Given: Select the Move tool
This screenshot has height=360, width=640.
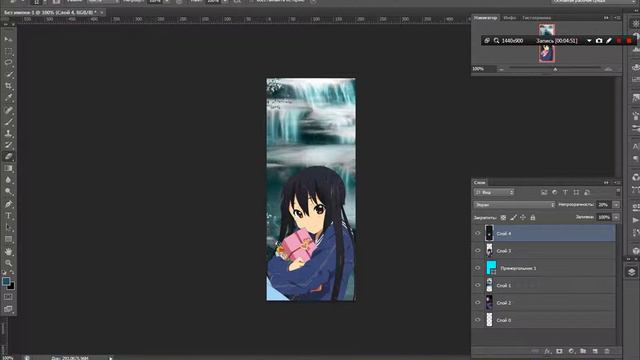Looking at the screenshot, I should click(x=8, y=39).
